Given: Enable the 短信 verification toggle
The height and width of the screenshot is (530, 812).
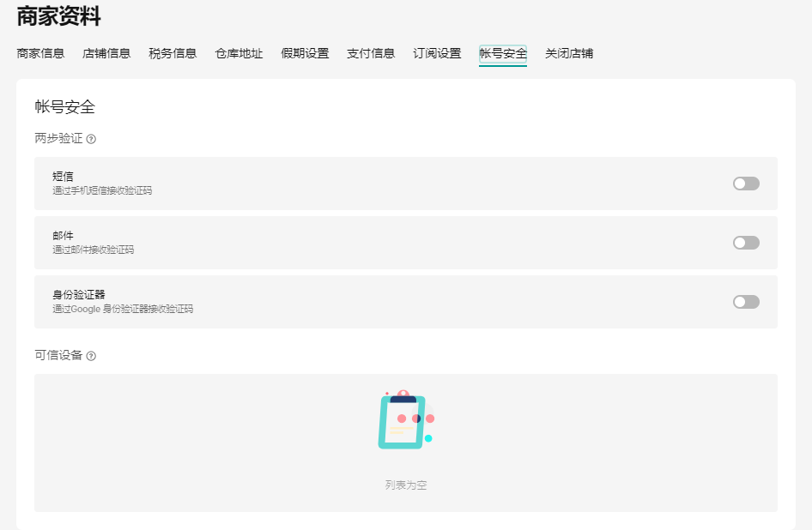Looking at the screenshot, I should (x=746, y=184).
